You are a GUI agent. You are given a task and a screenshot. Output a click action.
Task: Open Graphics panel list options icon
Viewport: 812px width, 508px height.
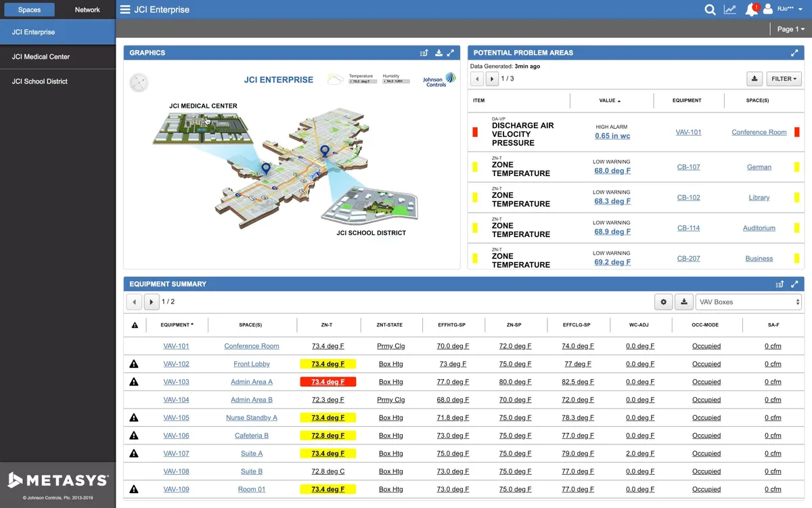tap(424, 53)
